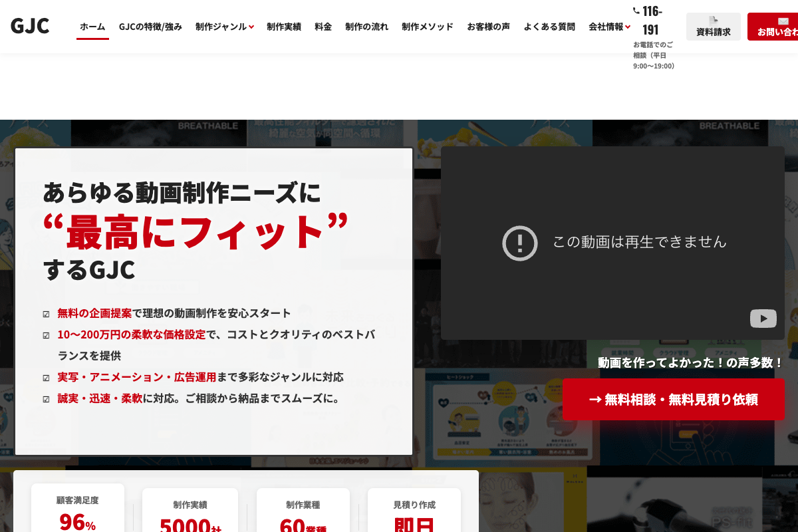
Task: Open the 制作実績 navigation link
Action: tap(284, 27)
